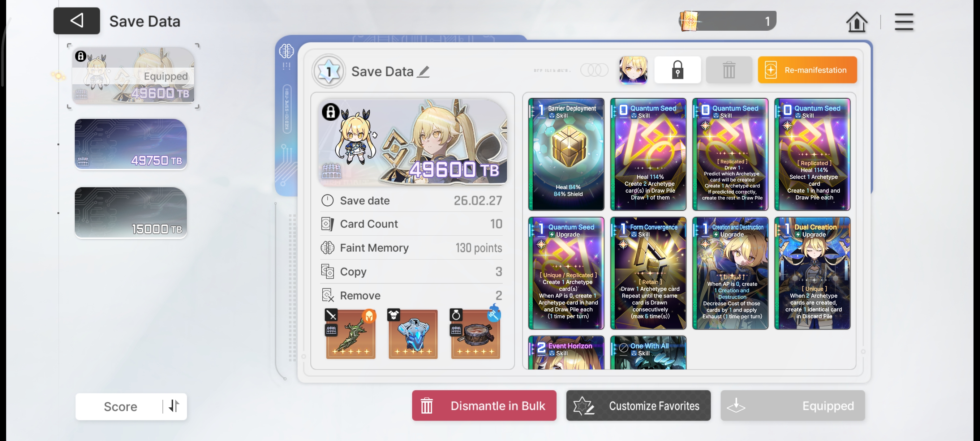Viewport: 980px width, 441px height.
Task: Open the home screen icon
Action: (856, 22)
